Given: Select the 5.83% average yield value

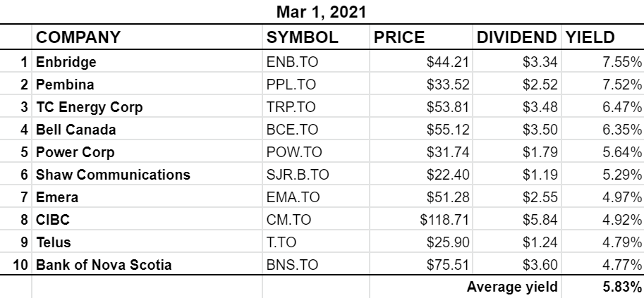Looking at the screenshot, I should coord(603,287).
